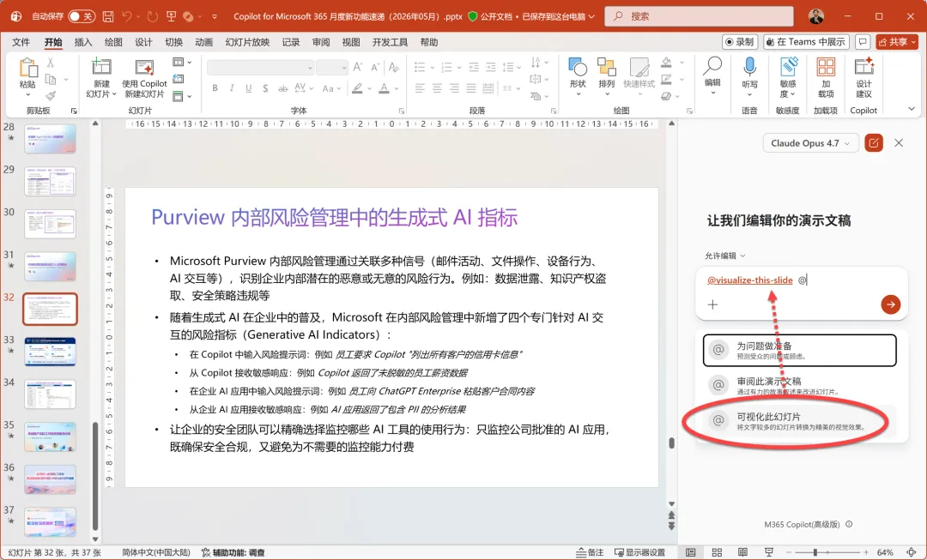Start slideshow from beginning icon
This screenshot has height=560, width=927.
pyautogui.click(x=172, y=16)
